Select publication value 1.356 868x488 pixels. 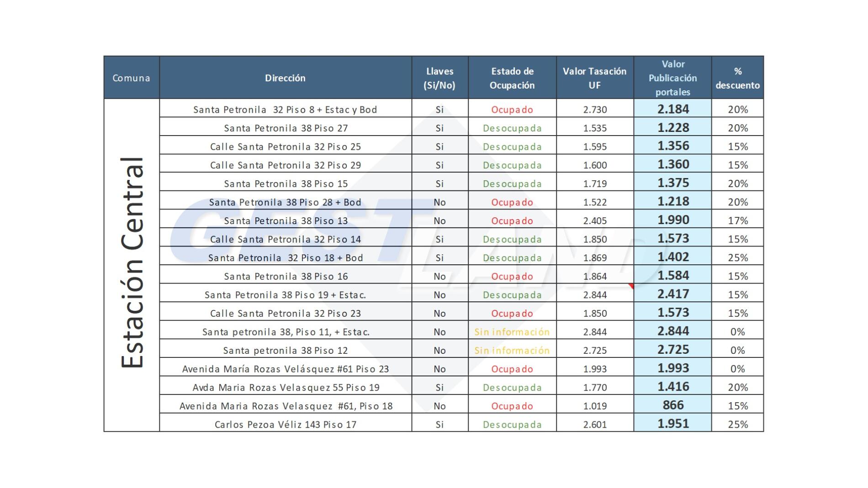(673, 146)
